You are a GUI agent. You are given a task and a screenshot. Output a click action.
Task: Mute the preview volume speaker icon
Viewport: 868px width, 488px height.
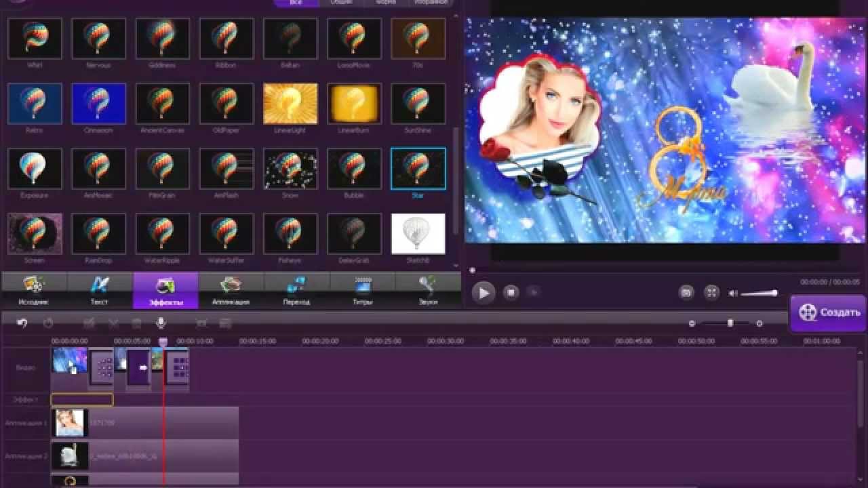(x=733, y=293)
